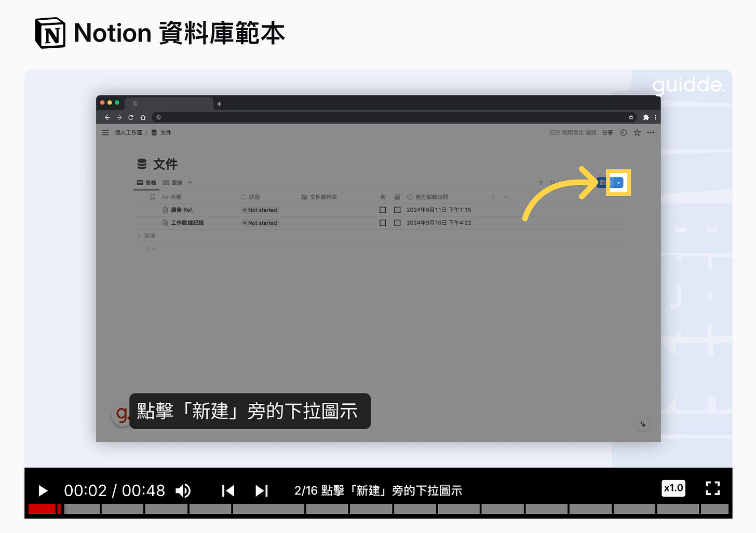Skip to the previous step
This screenshot has width=756, height=533.
228,490
